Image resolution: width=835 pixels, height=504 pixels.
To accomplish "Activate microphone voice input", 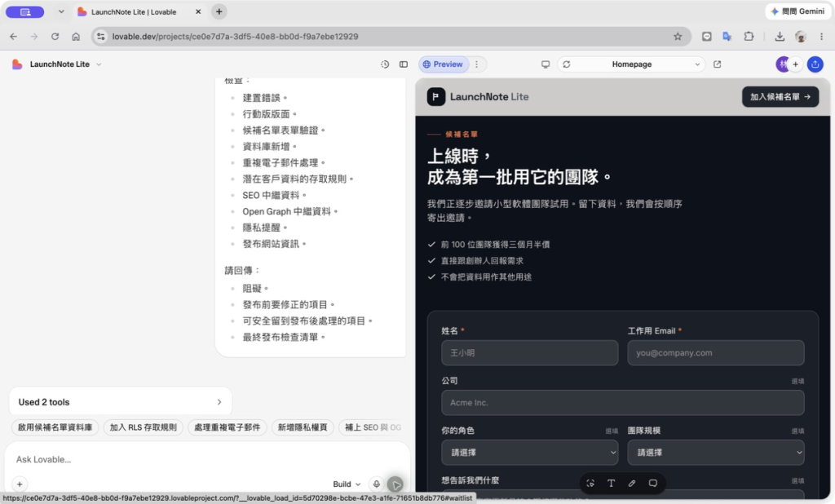I will tap(377, 484).
